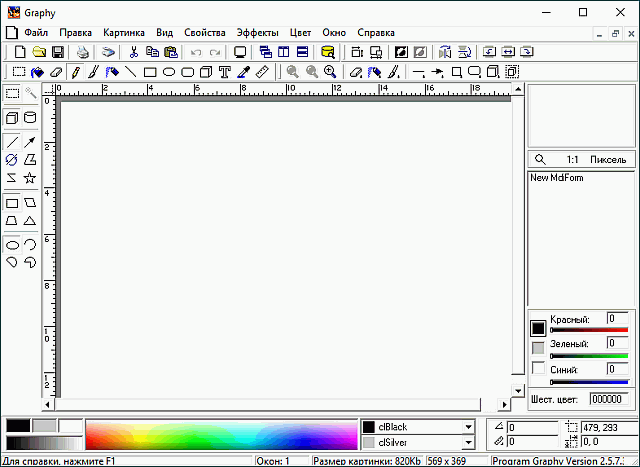Choose the arrow line tool

(x=30, y=142)
